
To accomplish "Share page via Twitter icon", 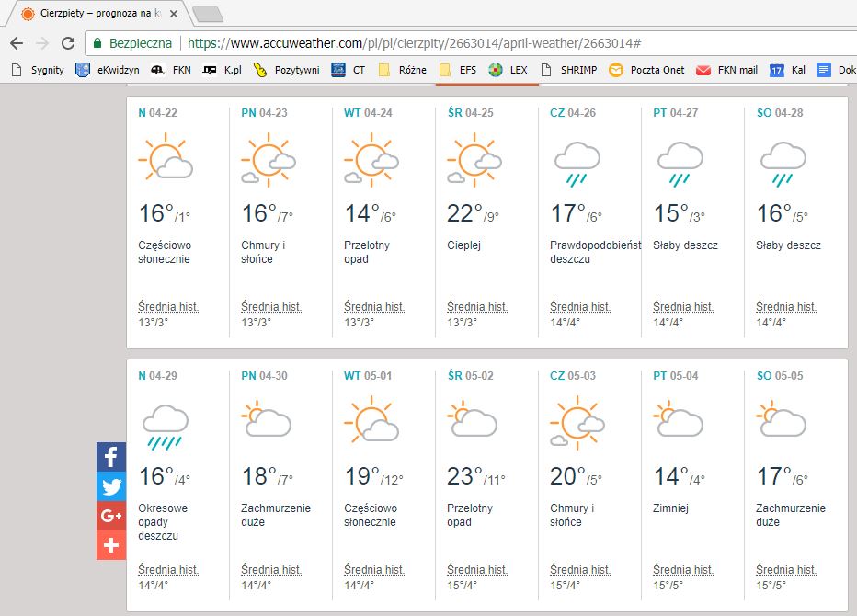I will (x=111, y=486).
